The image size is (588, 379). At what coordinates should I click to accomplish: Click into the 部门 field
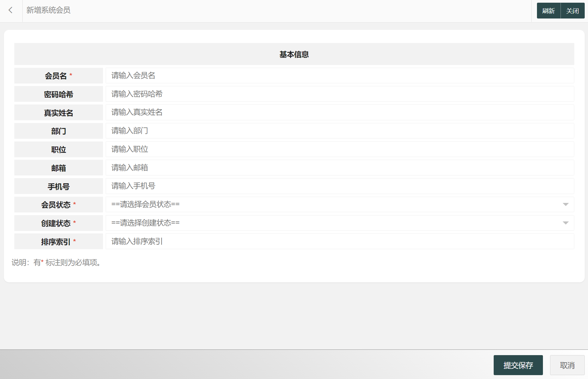click(x=339, y=131)
